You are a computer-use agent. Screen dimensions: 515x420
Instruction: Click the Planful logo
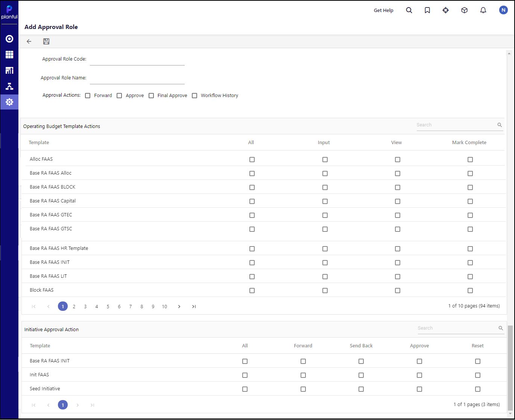coord(9,12)
